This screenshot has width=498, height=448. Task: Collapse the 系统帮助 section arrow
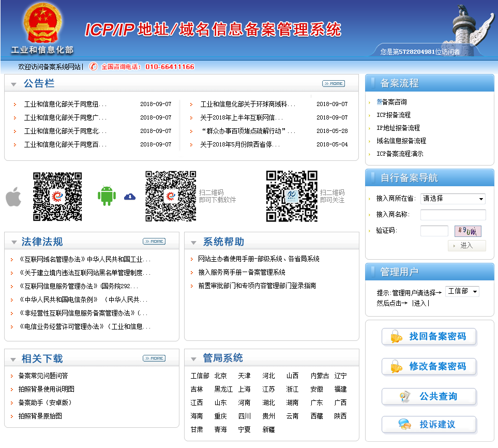(193, 243)
